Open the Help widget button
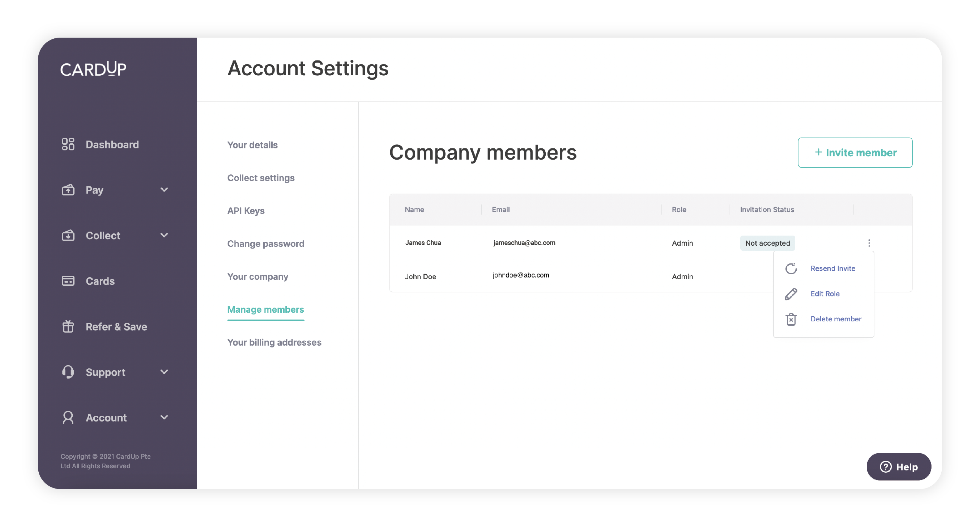The width and height of the screenshot is (980, 528). [x=899, y=466]
